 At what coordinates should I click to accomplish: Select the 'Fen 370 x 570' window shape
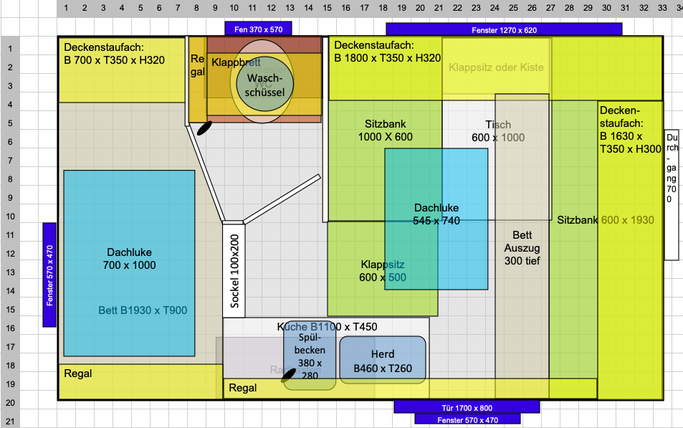coord(258,29)
